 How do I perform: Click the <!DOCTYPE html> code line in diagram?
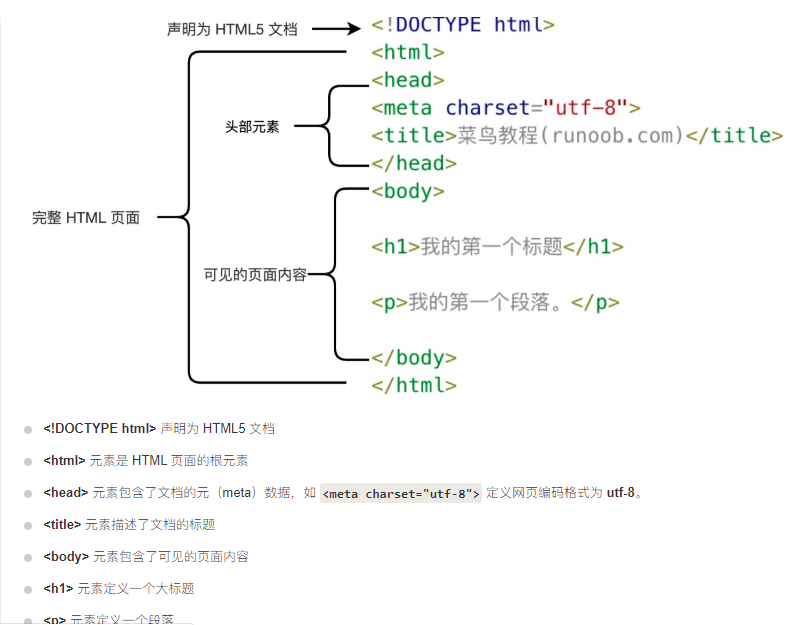[463, 25]
